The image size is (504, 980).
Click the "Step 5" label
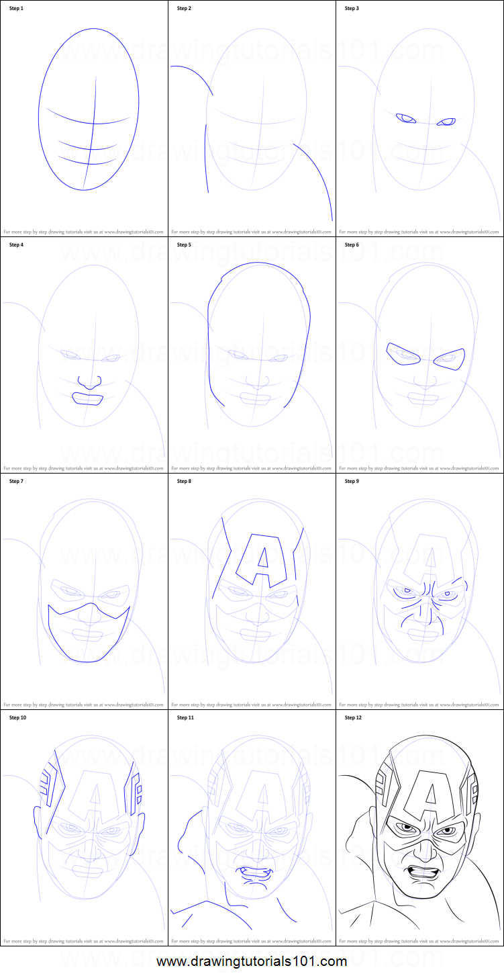[x=185, y=245]
